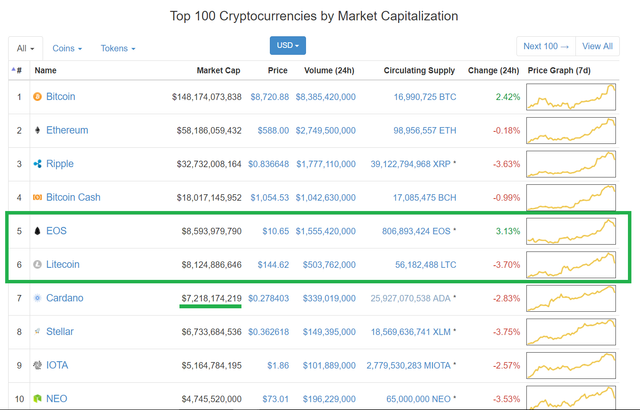Click the Ethereum price $588.00 link
The image size is (640, 410).
tap(269, 130)
